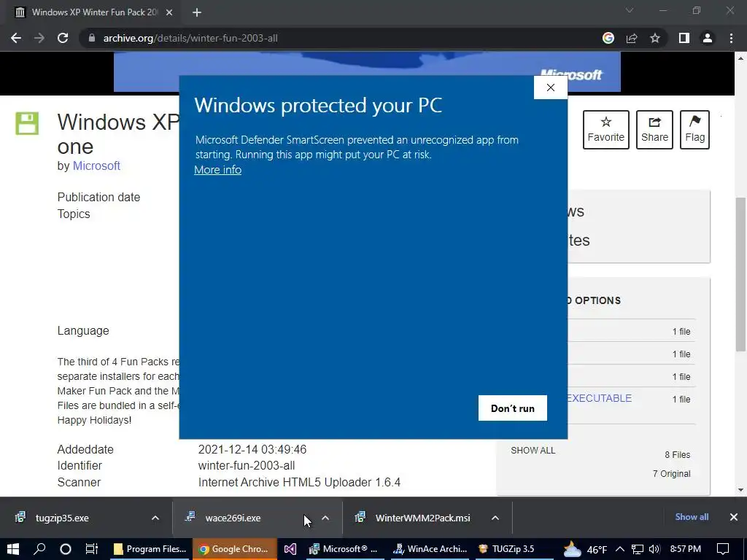The image size is (747, 560).
Task: Click the page vertical scrollbar thumb
Action: pyautogui.click(x=740, y=274)
